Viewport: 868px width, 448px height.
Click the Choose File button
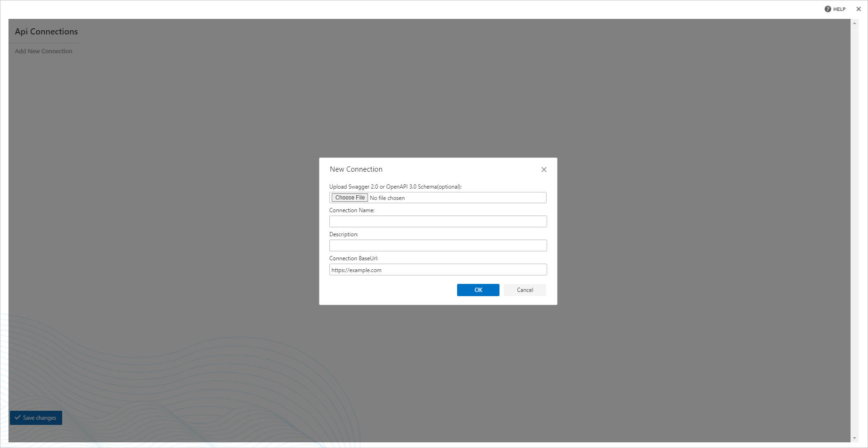[350, 198]
